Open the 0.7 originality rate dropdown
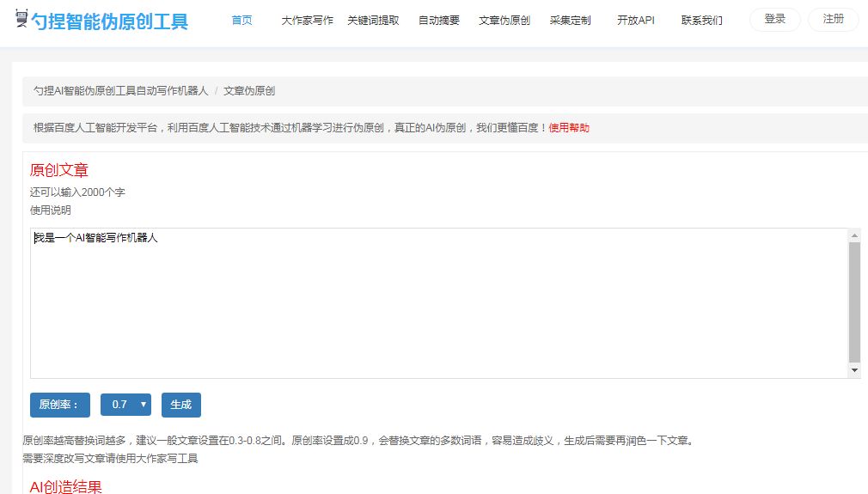The width and height of the screenshot is (868, 494). 125,405
